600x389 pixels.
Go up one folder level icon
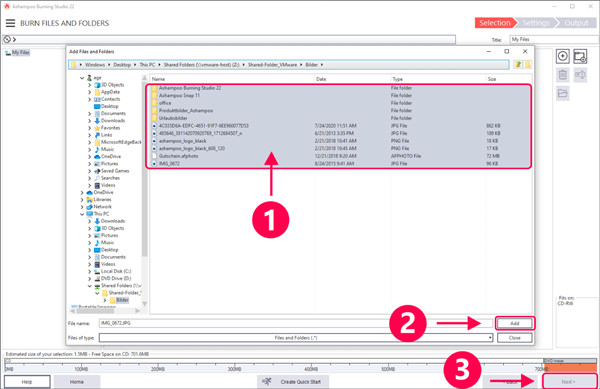[x=518, y=65]
